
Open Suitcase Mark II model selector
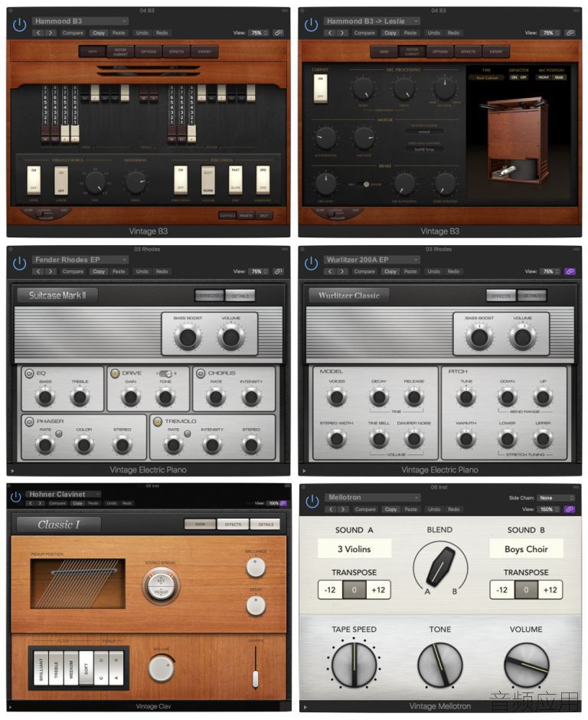57,295
